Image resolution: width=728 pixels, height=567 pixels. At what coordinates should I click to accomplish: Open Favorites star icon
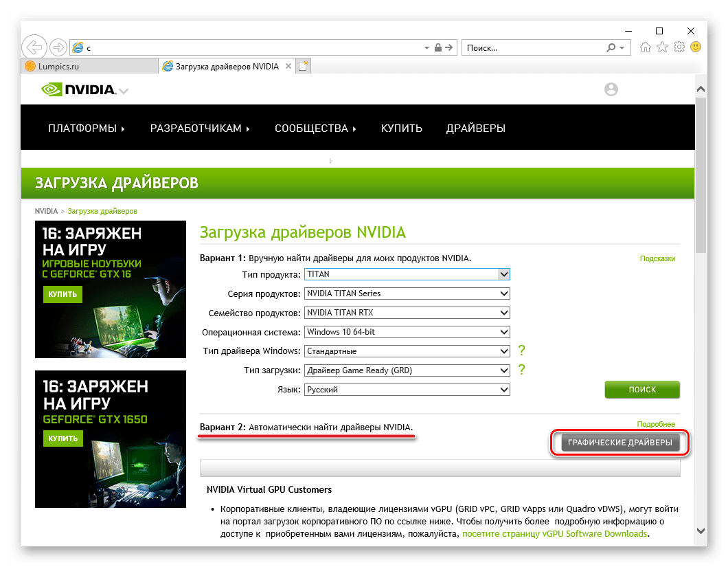coord(663,47)
